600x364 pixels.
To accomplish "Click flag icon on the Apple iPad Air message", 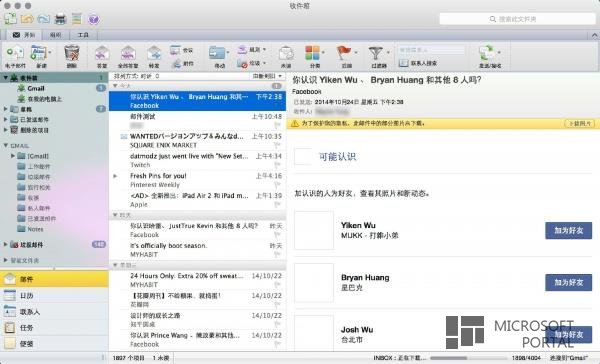I will (277, 204).
